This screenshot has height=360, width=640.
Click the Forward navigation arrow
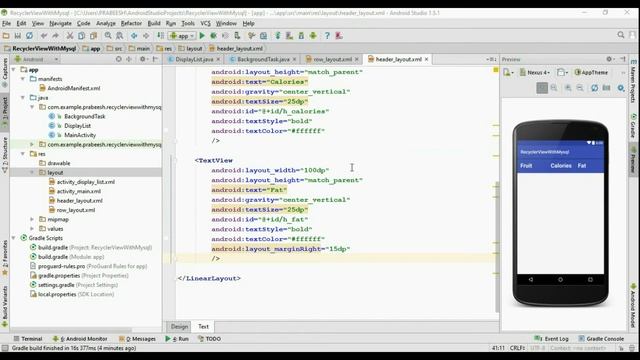[x=146, y=36]
